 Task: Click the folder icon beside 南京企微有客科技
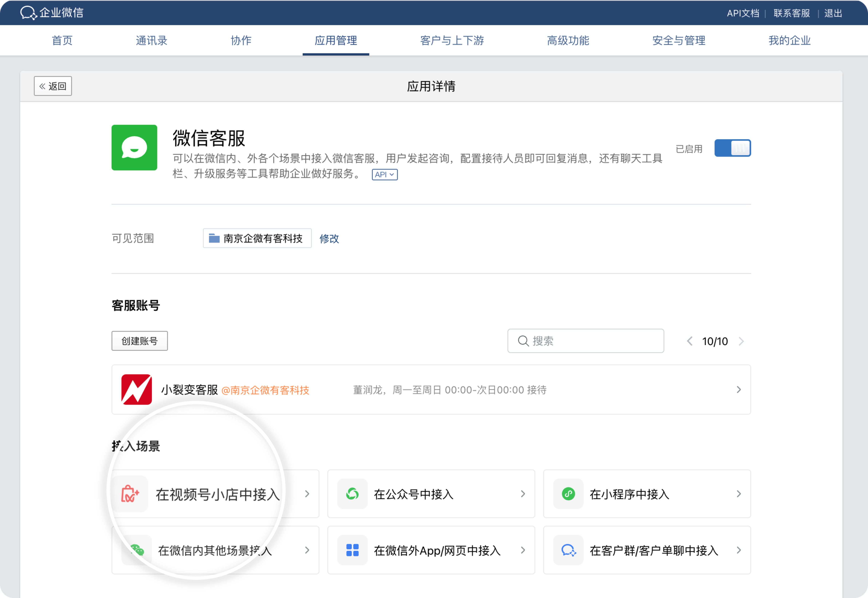(214, 238)
